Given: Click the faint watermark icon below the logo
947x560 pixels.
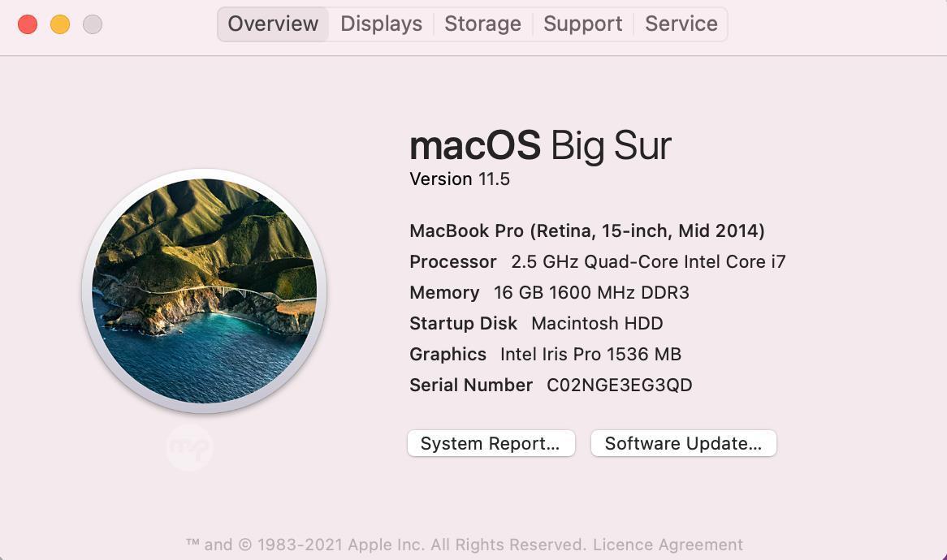Looking at the screenshot, I should point(189,446).
